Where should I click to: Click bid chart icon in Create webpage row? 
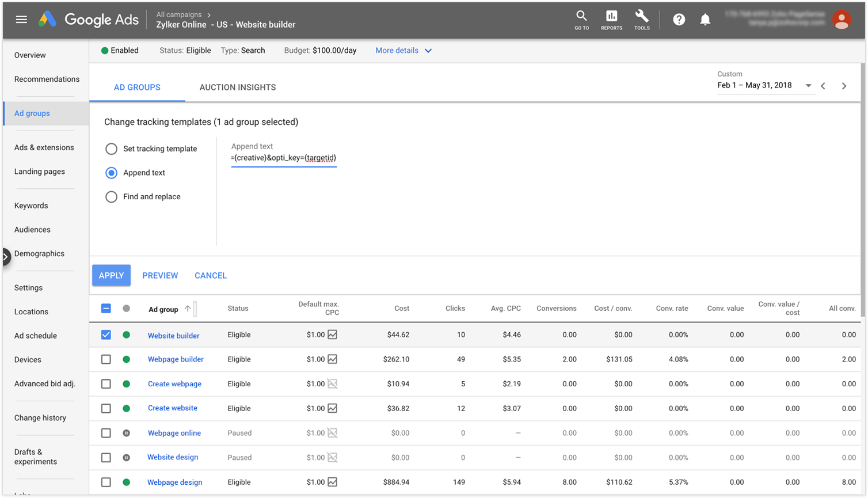(333, 383)
